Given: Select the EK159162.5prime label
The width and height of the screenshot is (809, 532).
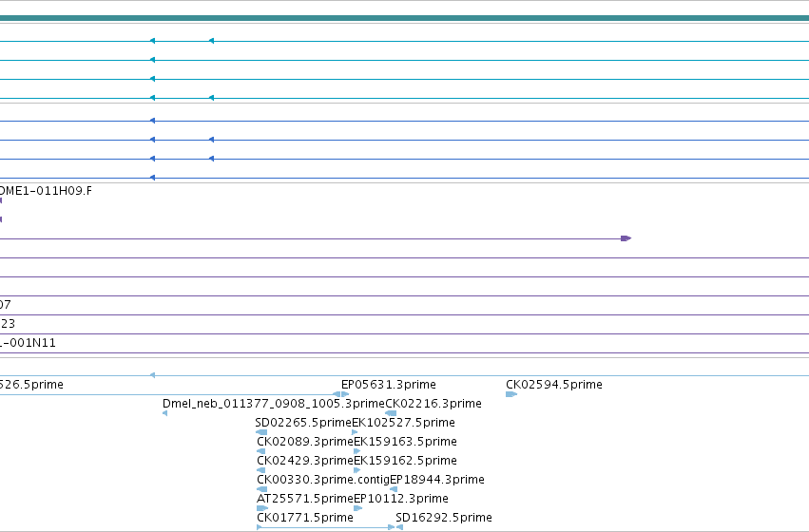Looking at the screenshot, I should 405,461.
